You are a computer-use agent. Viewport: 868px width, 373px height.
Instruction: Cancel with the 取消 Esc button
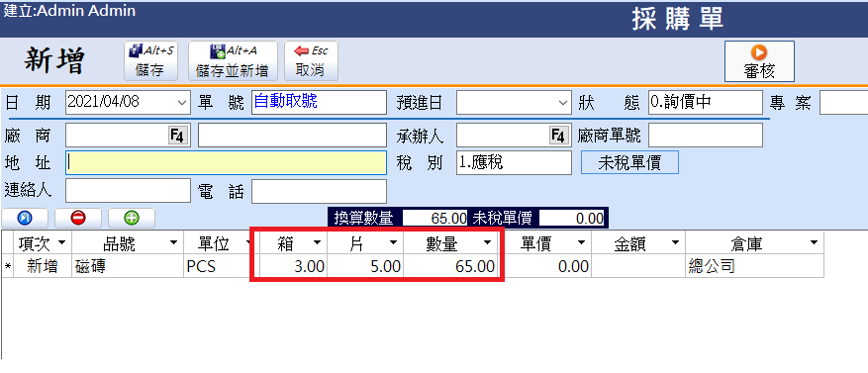pyautogui.click(x=311, y=61)
